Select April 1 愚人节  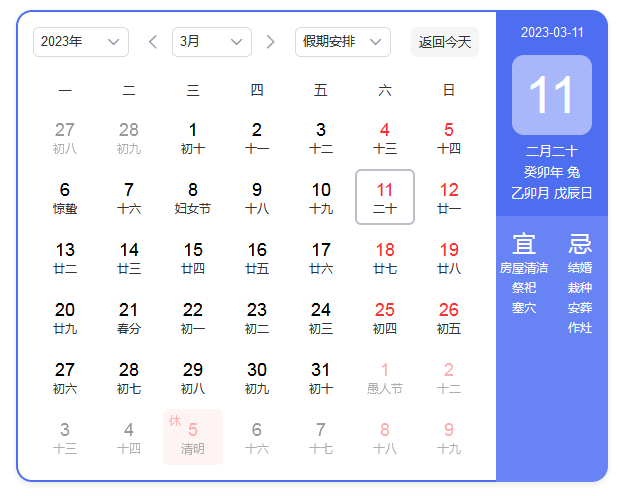click(385, 378)
